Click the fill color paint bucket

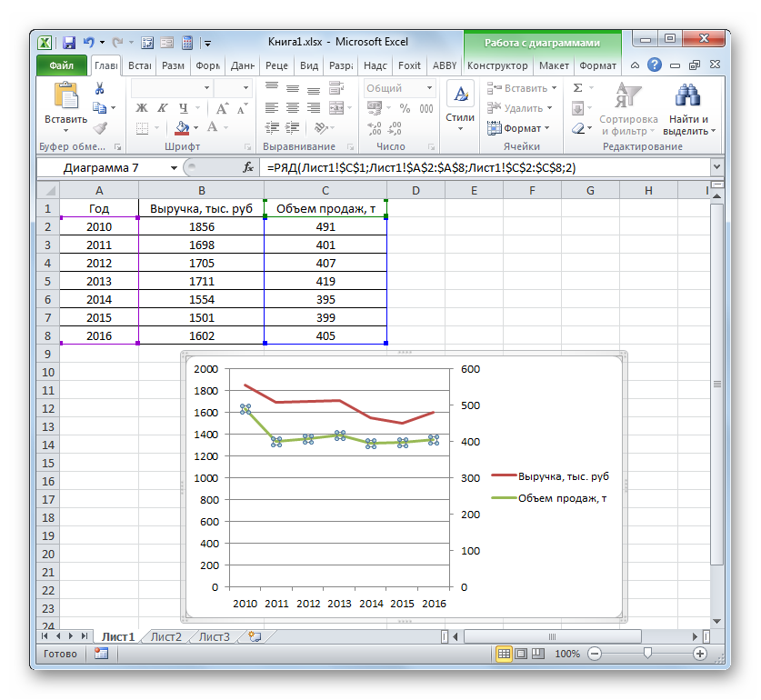[183, 128]
